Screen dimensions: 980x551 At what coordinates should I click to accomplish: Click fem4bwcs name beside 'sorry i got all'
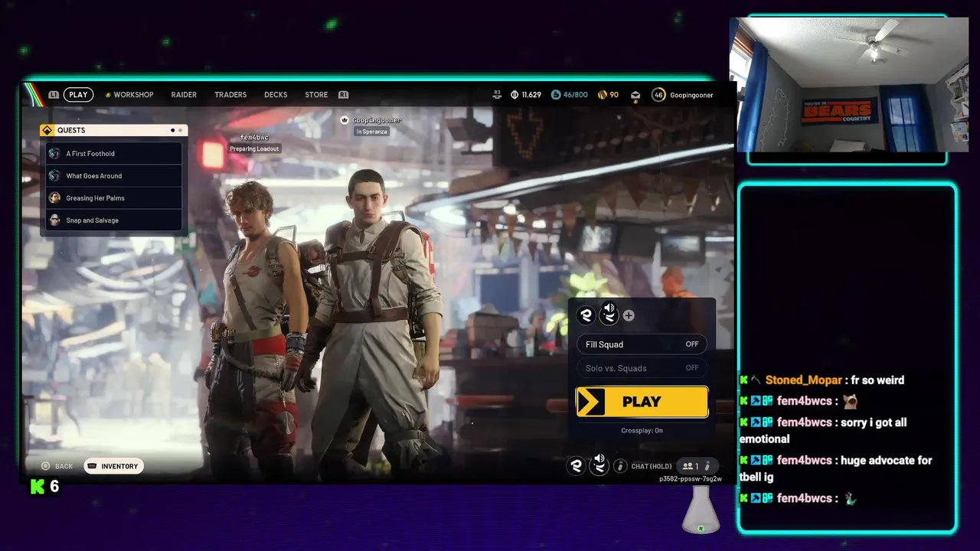pos(804,422)
